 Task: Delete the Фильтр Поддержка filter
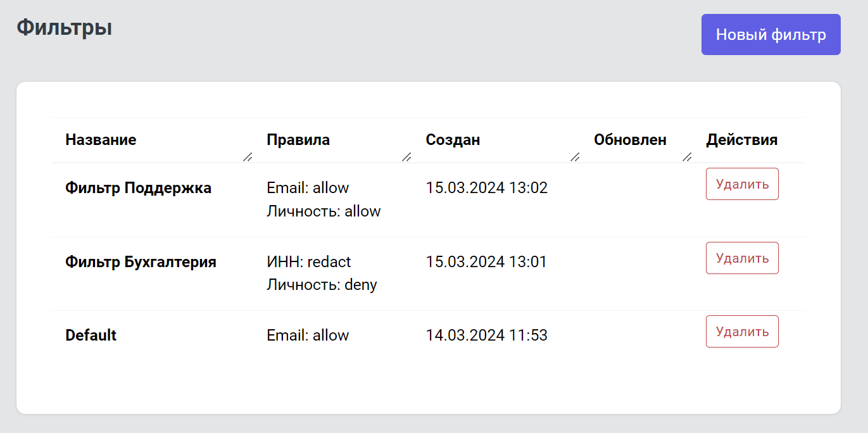742,184
